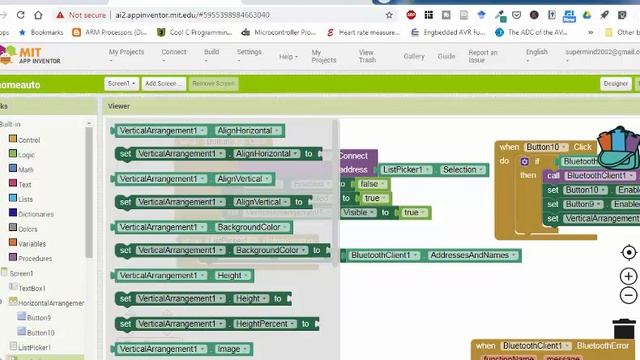Open the My Projects dropdown menu
This screenshot has width=640, height=360.
click(127, 56)
